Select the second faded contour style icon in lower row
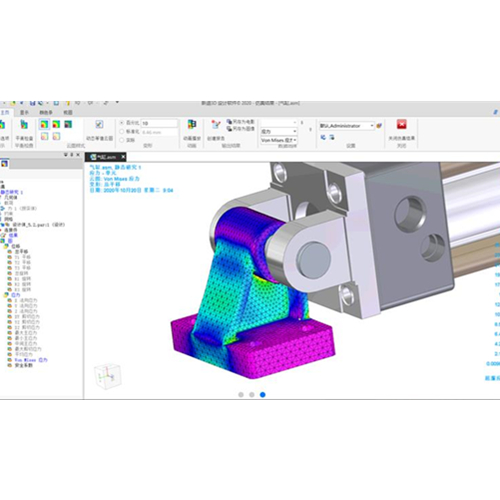Viewport: 500px width, 500px height. (x=56, y=136)
